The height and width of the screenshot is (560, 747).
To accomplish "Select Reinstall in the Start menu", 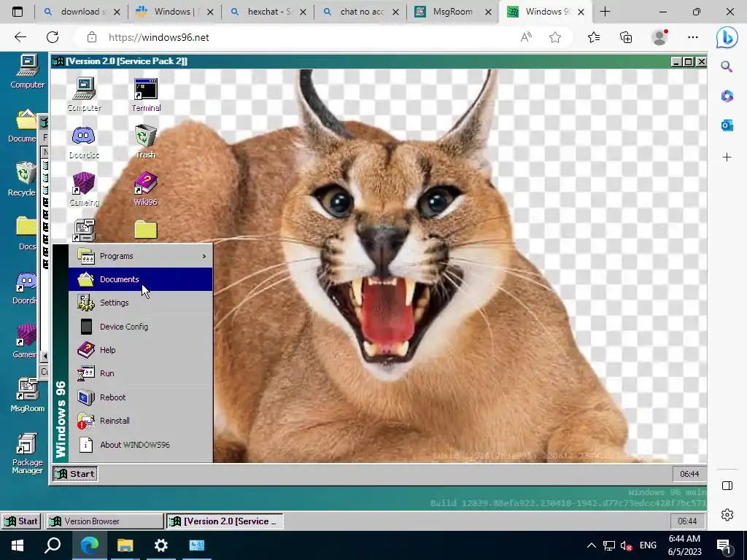I will (141, 421).
